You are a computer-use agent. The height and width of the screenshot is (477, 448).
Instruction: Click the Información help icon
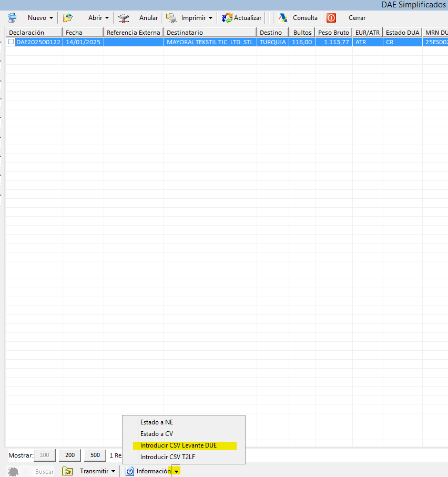point(130,471)
